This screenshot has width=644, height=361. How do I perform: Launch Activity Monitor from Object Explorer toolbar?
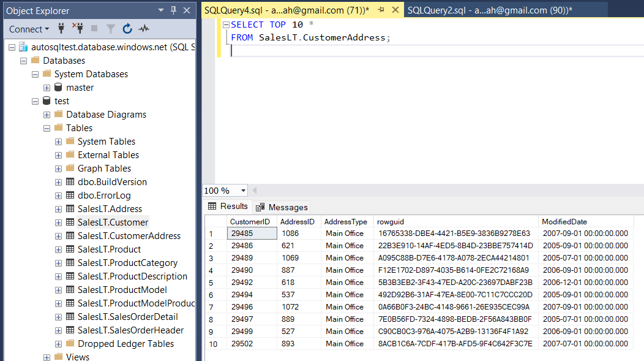143,29
